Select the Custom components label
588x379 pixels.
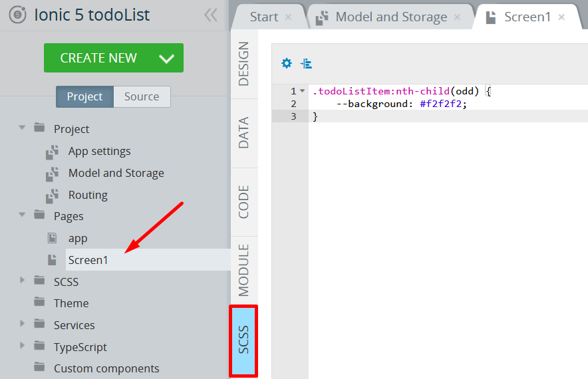(x=106, y=368)
